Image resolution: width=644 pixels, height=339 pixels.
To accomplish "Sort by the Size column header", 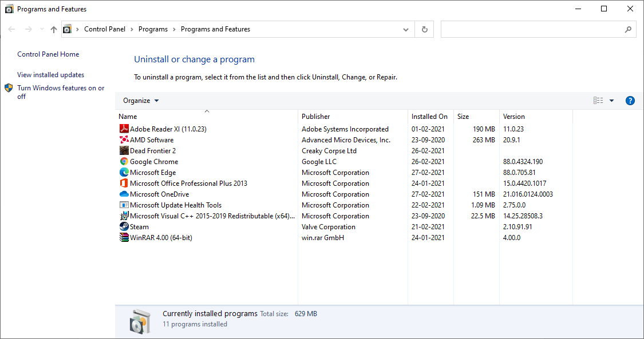I will [x=476, y=117].
